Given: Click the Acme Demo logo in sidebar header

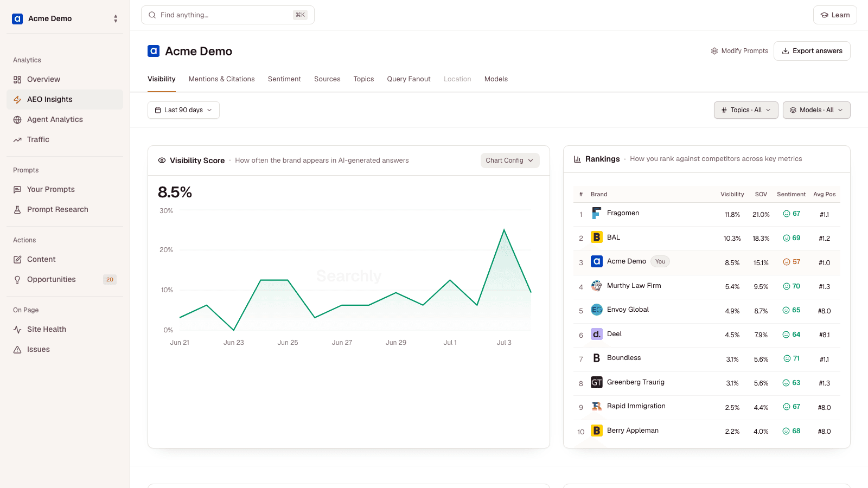Looking at the screenshot, I should pyautogui.click(x=17, y=19).
